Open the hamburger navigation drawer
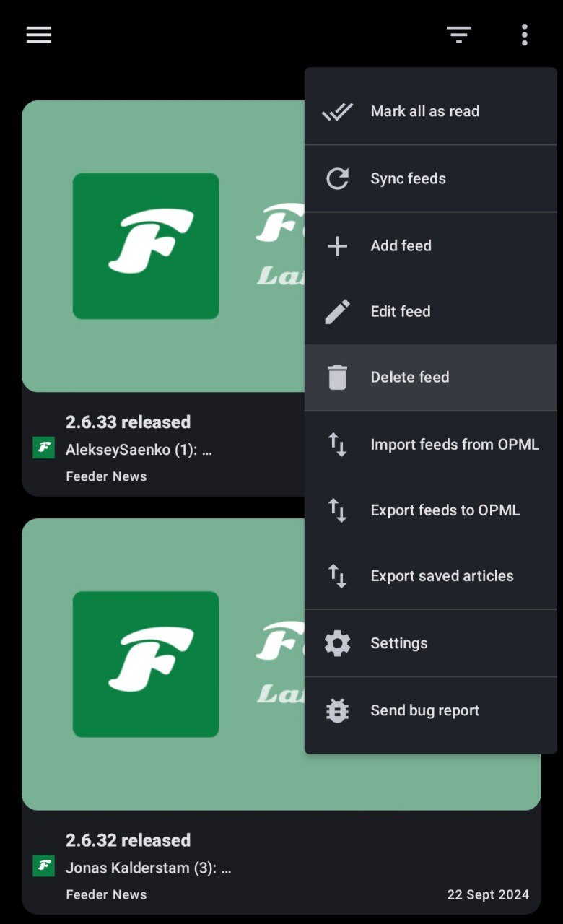The image size is (563, 924). click(x=39, y=35)
